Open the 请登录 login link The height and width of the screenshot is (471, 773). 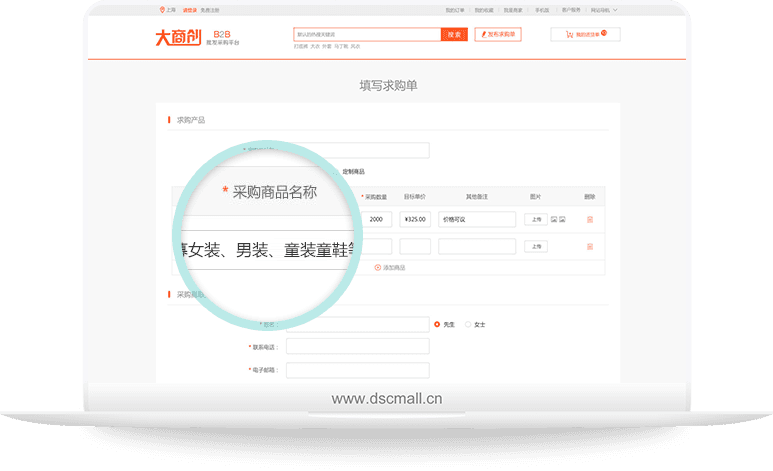190,10
